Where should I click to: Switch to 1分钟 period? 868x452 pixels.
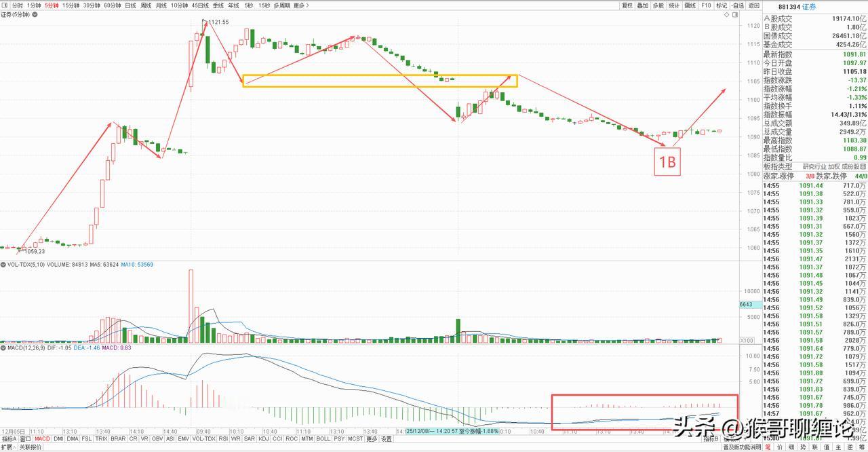pyautogui.click(x=34, y=5)
